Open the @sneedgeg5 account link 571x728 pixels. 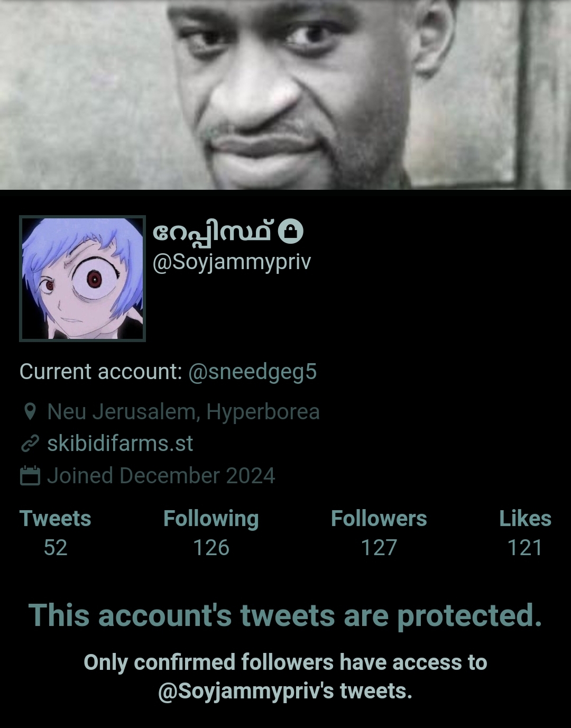[252, 372]
